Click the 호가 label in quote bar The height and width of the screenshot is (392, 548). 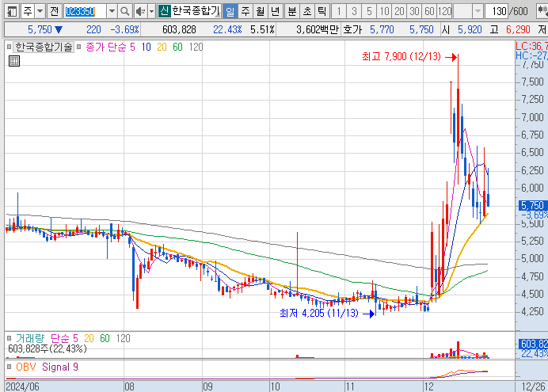(352, 30)
